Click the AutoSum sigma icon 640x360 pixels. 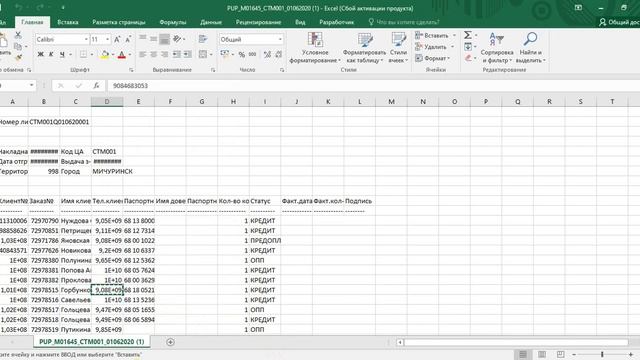468,35
